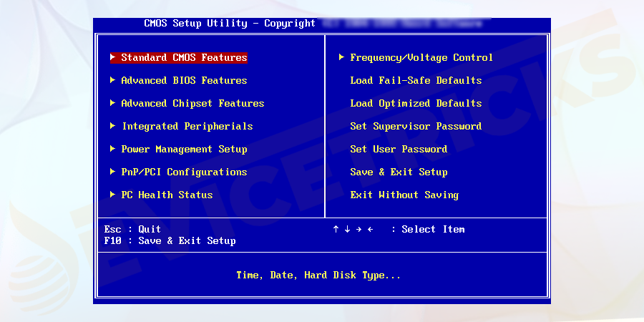Click arrow beside Frequency/Voltage Control
This screenshot has height=322, width=644.
342,57
